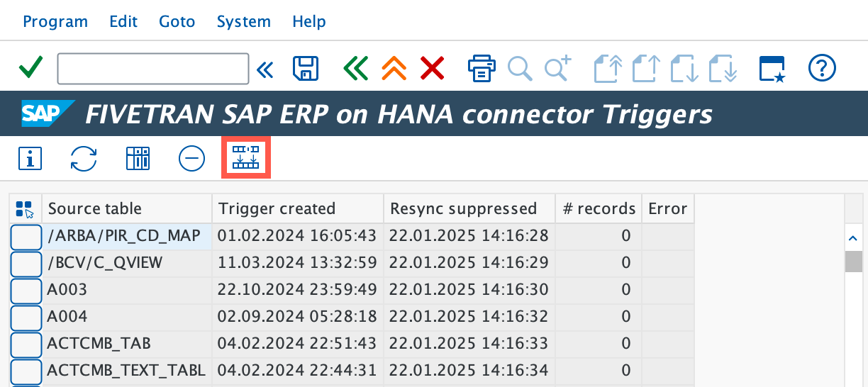Click the command input field
868x387 pixels.
[153, 69]
